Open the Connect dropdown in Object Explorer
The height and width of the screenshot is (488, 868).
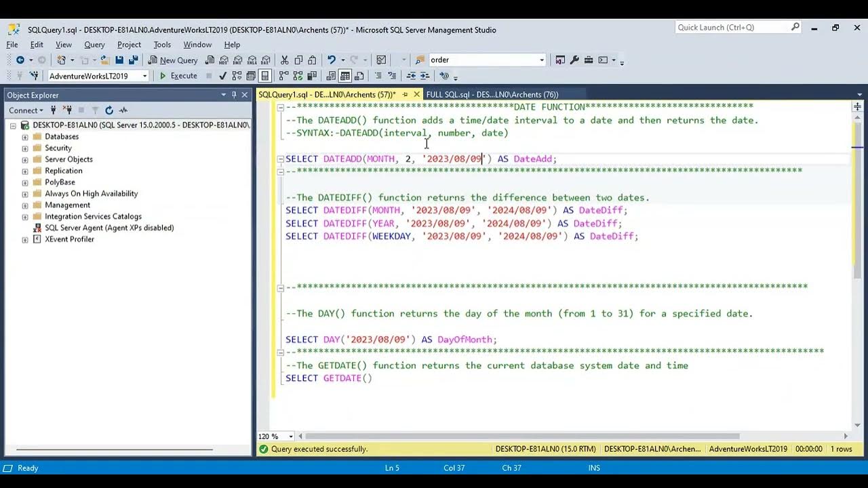click(x=26, y=110)
